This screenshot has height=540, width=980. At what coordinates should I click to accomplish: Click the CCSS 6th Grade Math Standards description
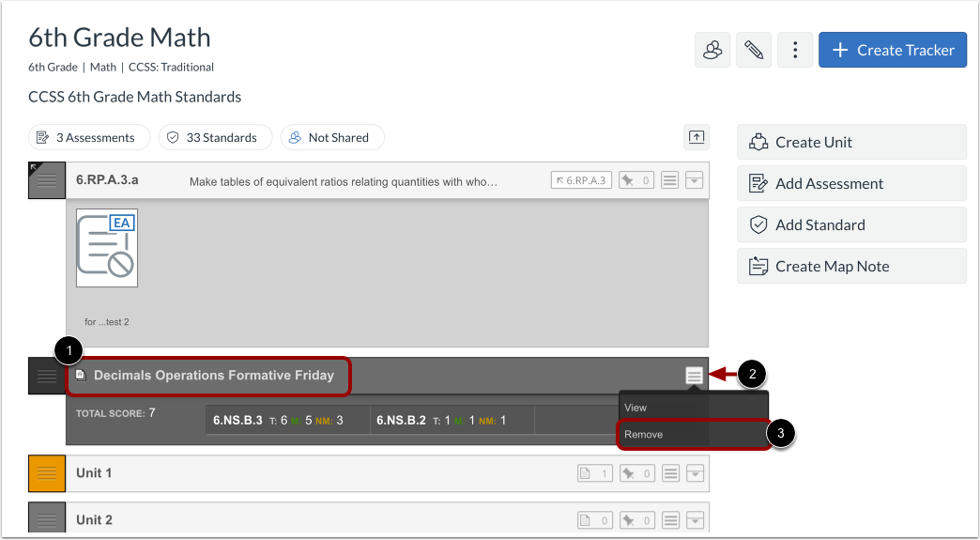click(x=135, y=97)
